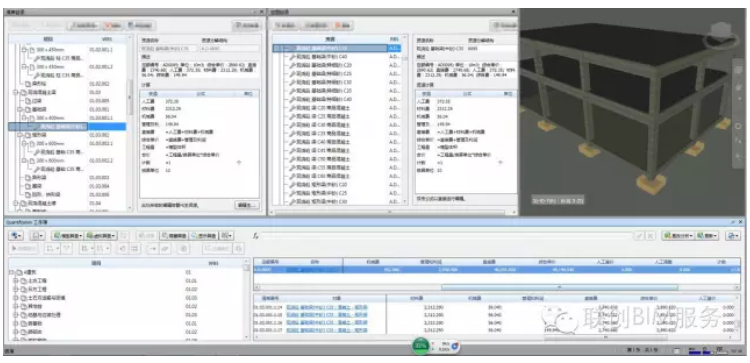Image resolution: width=750 pixels, height=363 pixels.
Task: Open the 虚拟算量 dropdown in workbook toolbar
Action: [x=101, y=236]
